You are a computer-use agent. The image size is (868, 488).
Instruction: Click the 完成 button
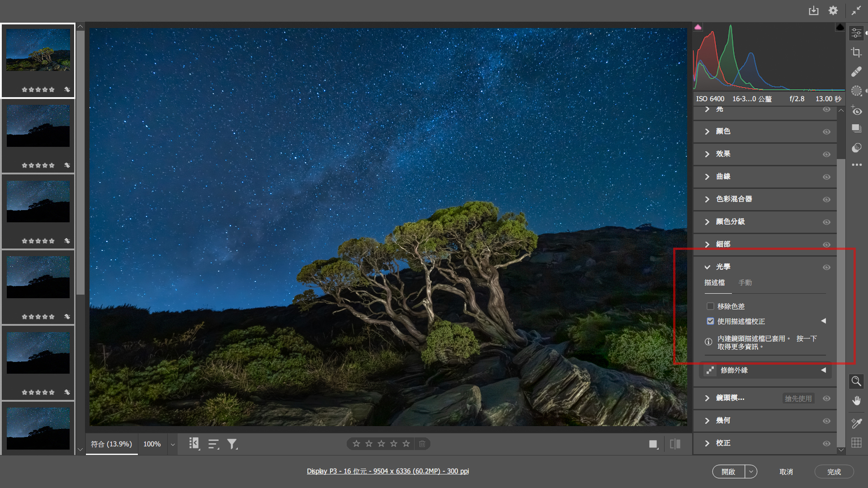834,472
